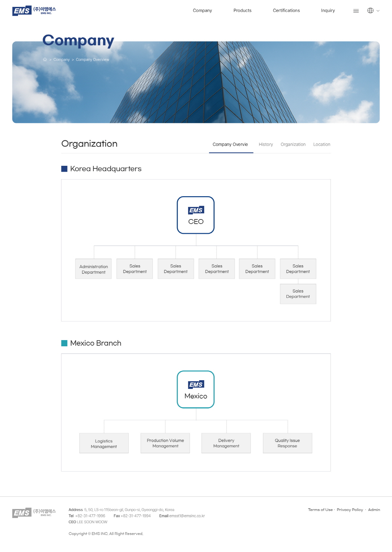This screenshot has width=392, height=552.
Task: Click the home icon in breadcrumb
Action: tap(45, 60)
